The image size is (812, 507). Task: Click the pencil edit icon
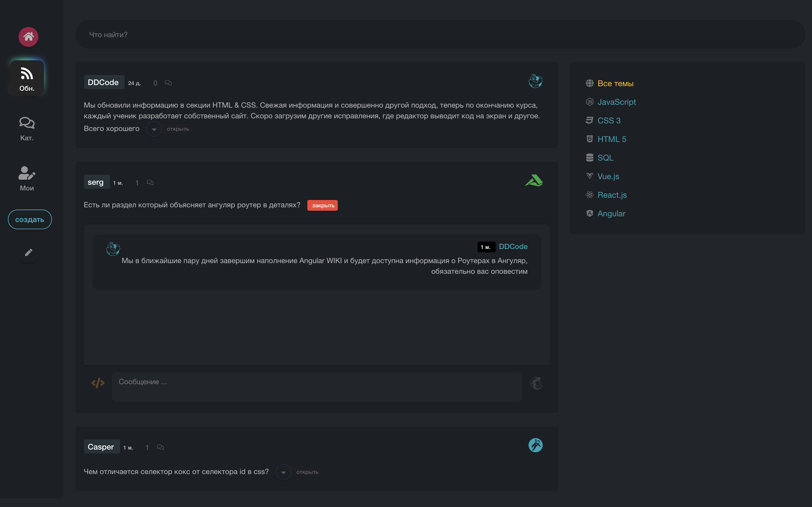28,252
